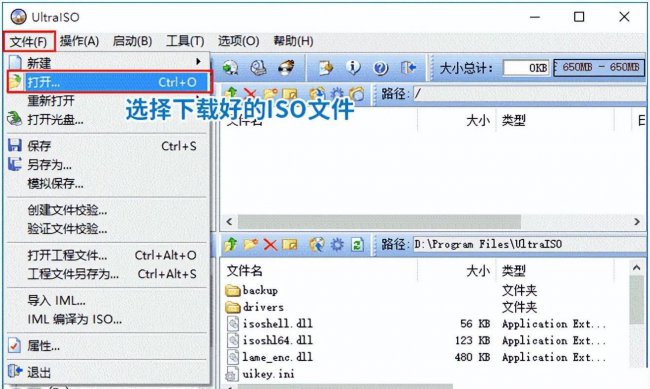Click the 480 KB size cell
This screenshot has height=389, width=650.
[x=472, y=357]
